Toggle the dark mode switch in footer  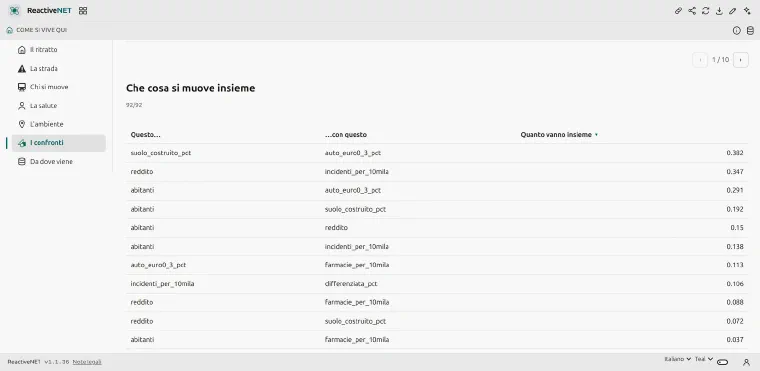(x=723, y=362)
